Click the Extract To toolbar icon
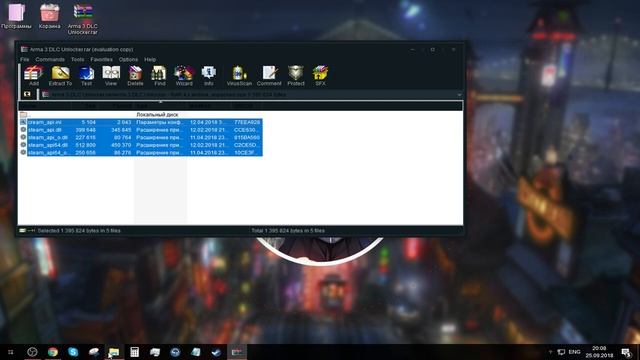The width and height of the screenshot is (640, 360). 60,76
